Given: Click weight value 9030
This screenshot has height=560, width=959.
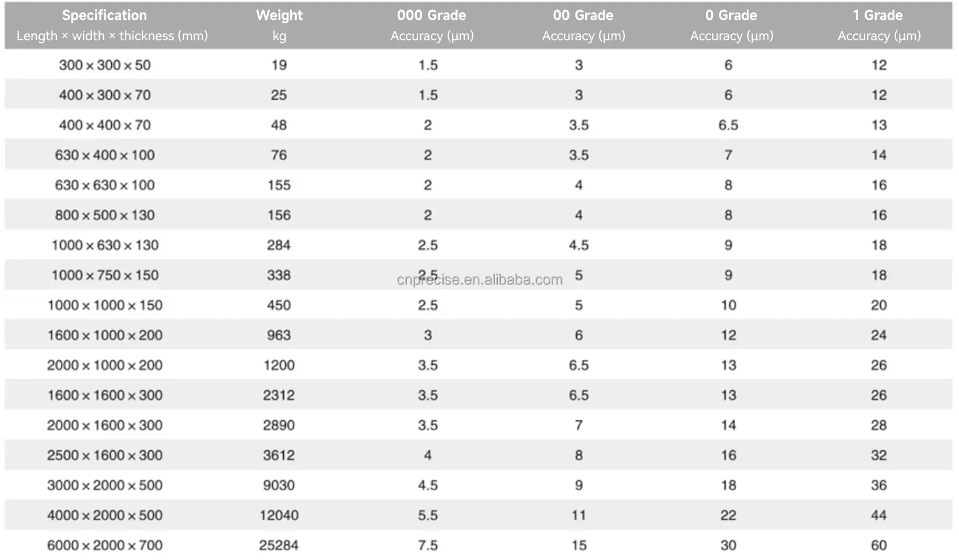Looking at the screenshot, I should [279, 485].
